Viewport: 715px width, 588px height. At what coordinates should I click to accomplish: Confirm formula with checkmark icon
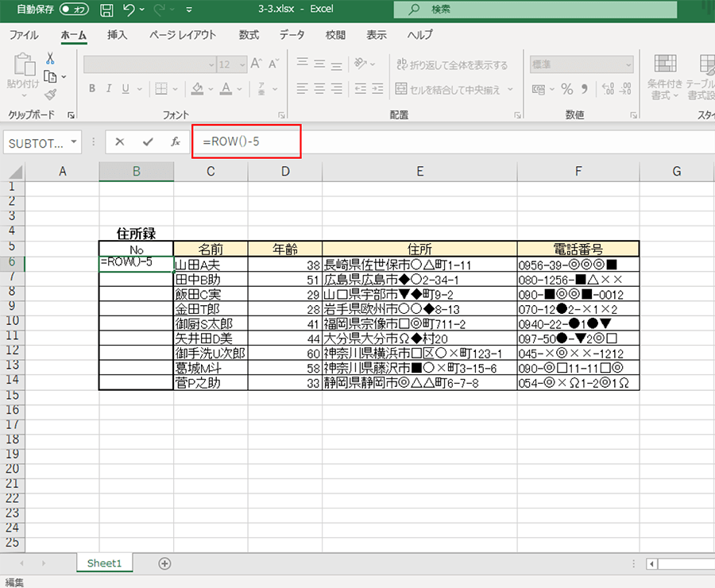(x=148, y=142)
